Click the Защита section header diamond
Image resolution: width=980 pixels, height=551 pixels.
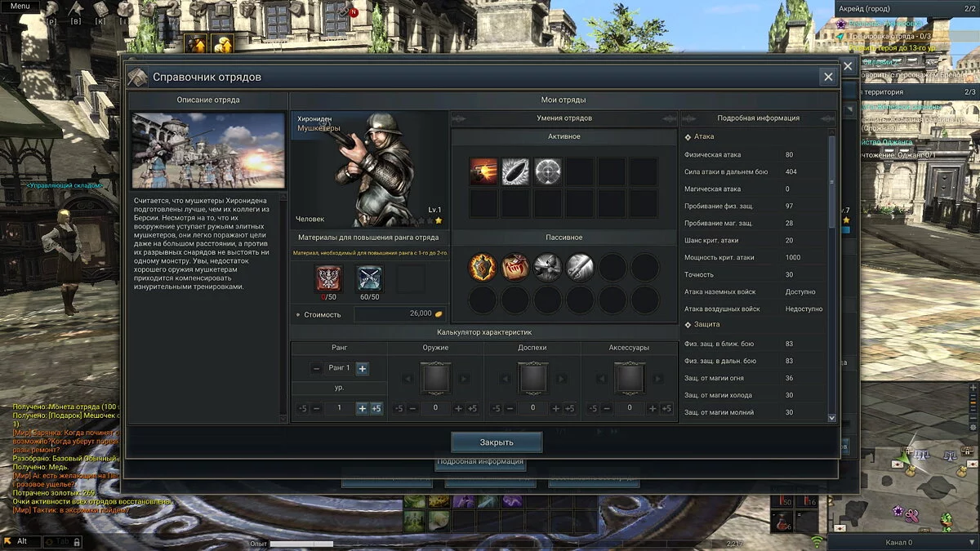688,324
